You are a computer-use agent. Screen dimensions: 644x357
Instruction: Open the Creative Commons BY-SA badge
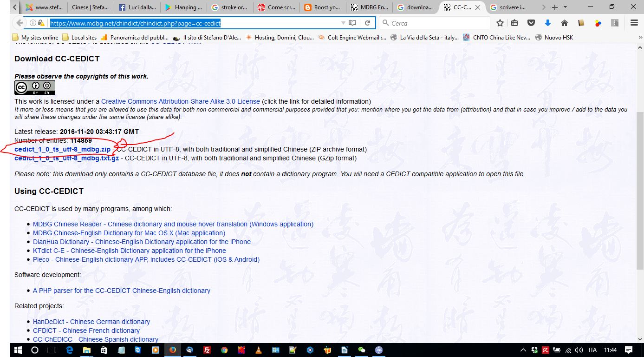pos(35,87)
